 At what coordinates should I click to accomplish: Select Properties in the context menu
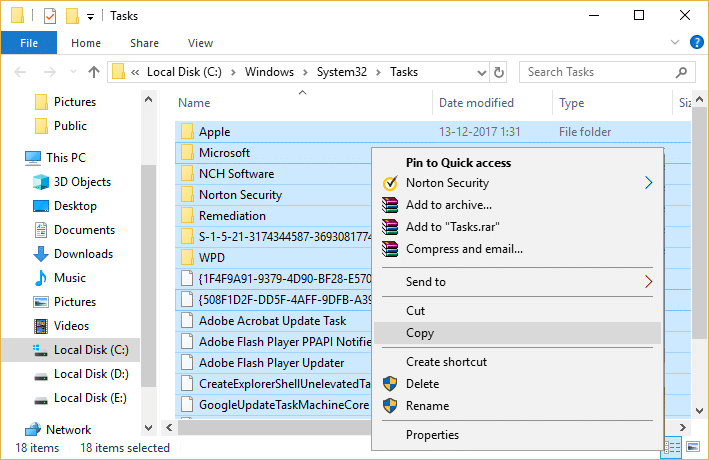click(432, 435)
